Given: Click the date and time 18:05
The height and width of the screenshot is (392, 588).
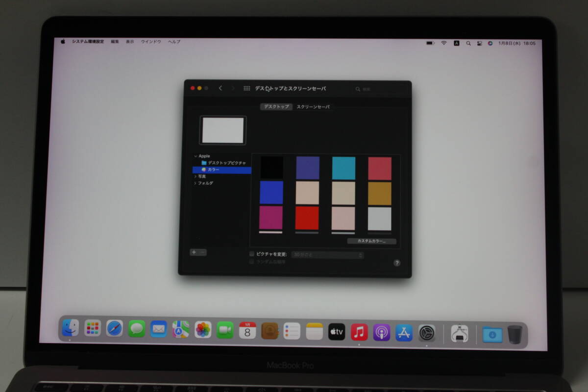Looking at the screenshot, I should pos(517,43).
